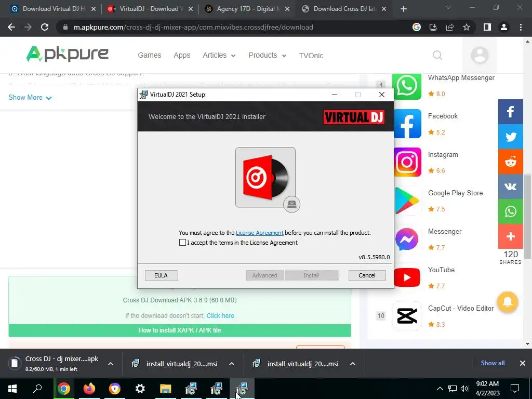The height and width of the screenshot is (399, 532).
Task: Click the 'Click here' download link
Action: click(220, 316)
